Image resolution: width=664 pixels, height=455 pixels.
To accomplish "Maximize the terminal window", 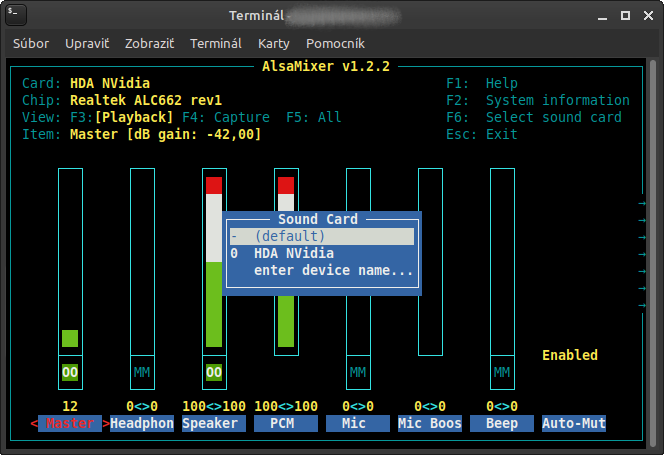I will pyautogui.click(x=625, y=16).
